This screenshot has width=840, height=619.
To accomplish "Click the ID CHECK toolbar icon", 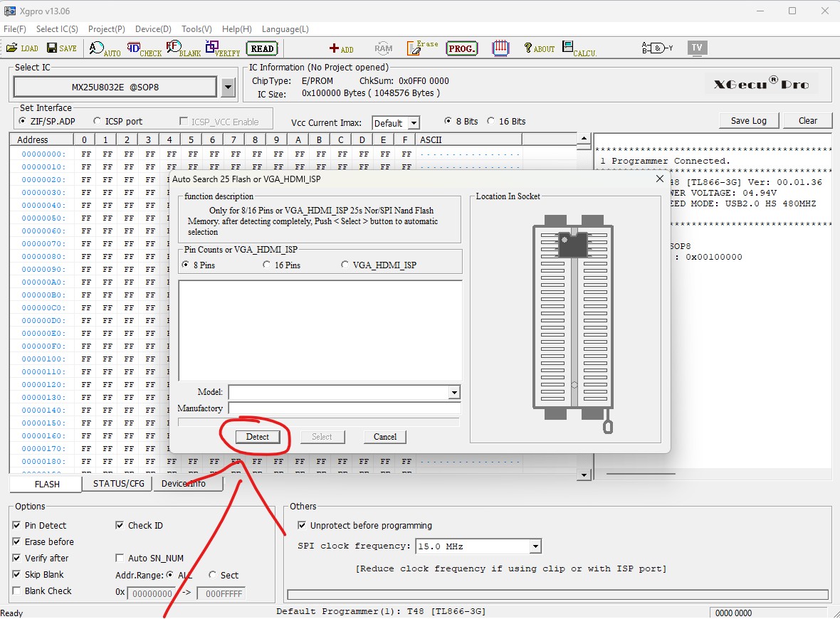I will (x=144, y=48).
